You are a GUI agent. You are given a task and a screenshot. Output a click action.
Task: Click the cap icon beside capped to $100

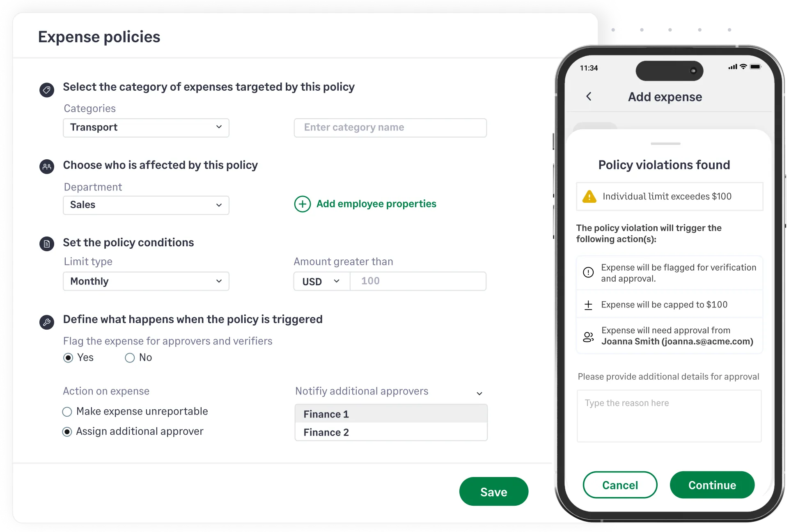point(588,305)
